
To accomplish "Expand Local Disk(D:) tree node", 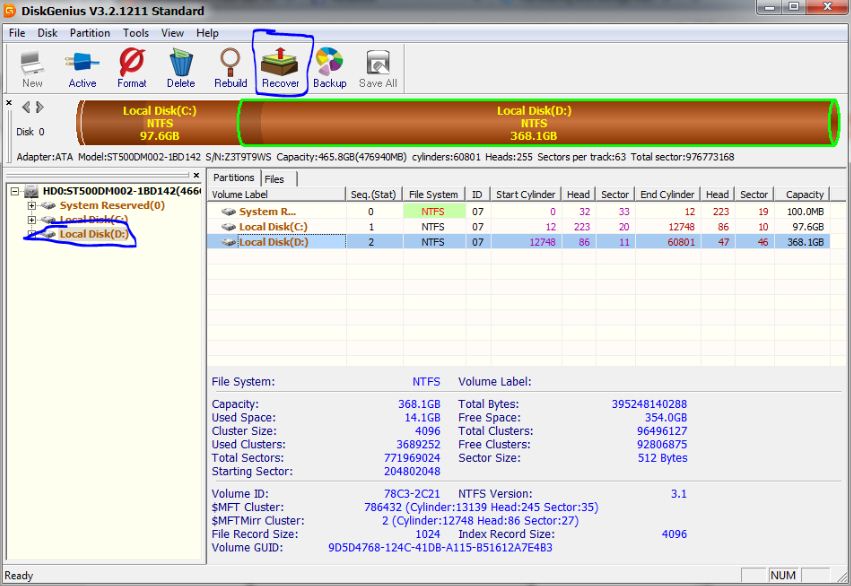I will click(x=32, y=234).
